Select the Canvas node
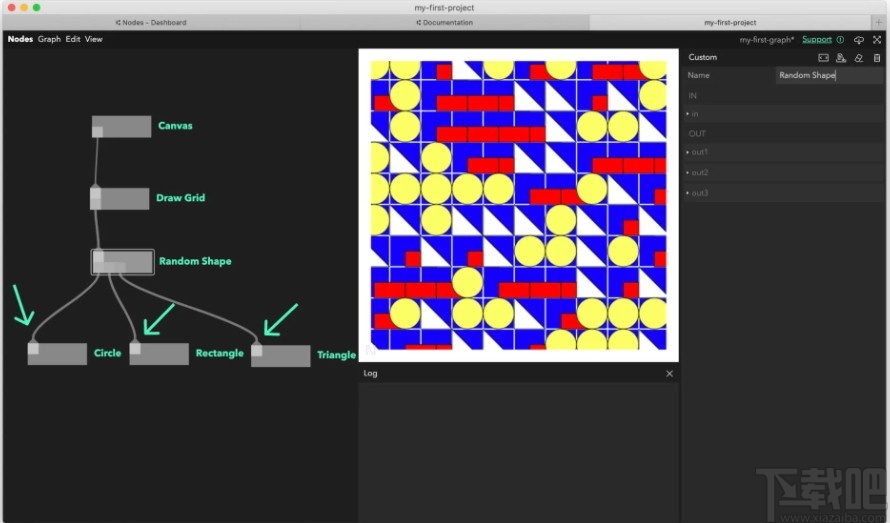The width and height of the screenshot is (890, 523). 121,127
